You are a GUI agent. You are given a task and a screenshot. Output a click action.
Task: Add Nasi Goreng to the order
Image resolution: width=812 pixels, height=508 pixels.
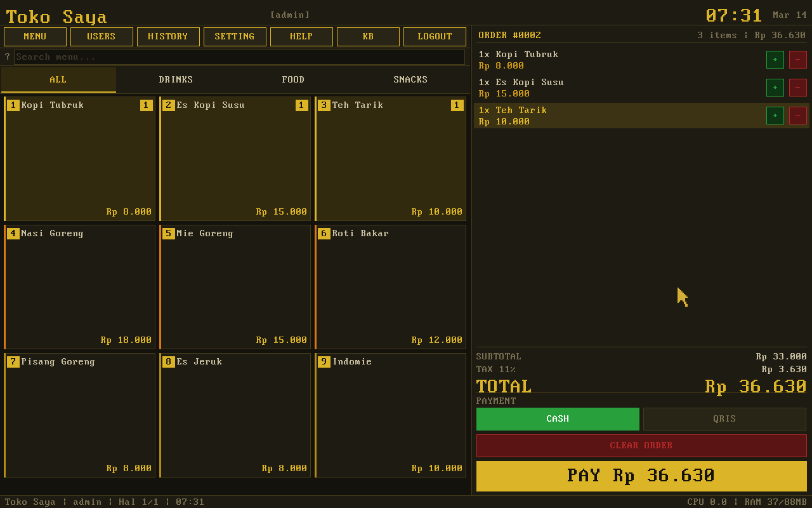coord(79,286)
